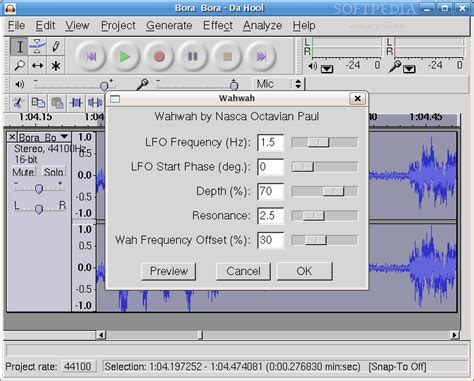Open the View menu
This screenshot has height=381, width=474.
coord(77,26)
